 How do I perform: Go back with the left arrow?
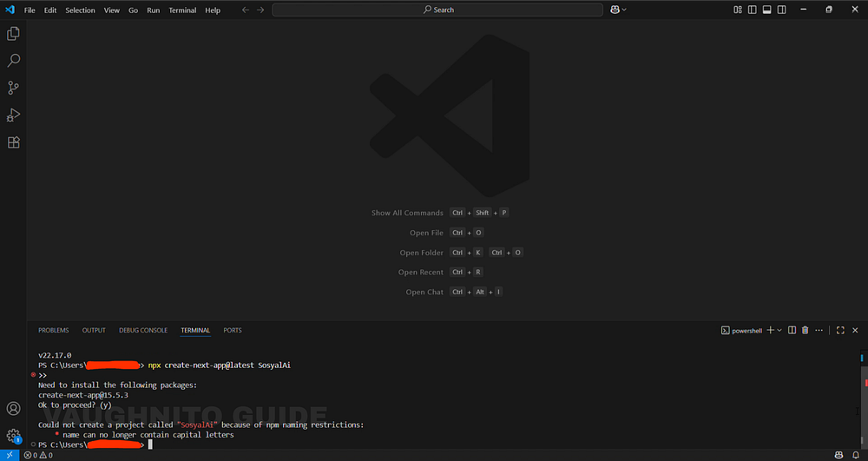[246, 10]
